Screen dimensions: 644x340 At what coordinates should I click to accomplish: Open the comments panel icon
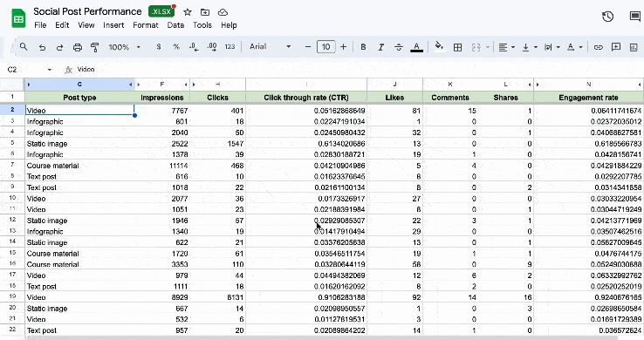[635, 17]
